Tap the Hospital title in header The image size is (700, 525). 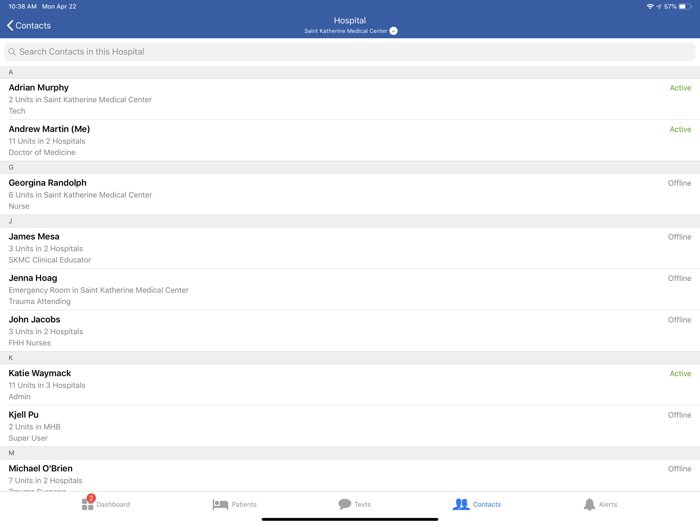[x=350, y=21]
